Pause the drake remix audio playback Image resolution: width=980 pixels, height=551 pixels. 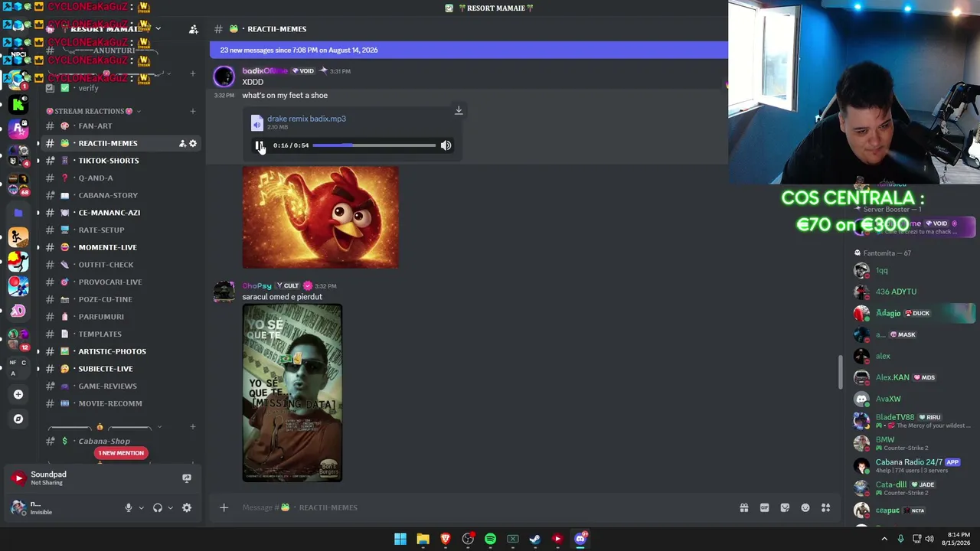tap(260, 145)
